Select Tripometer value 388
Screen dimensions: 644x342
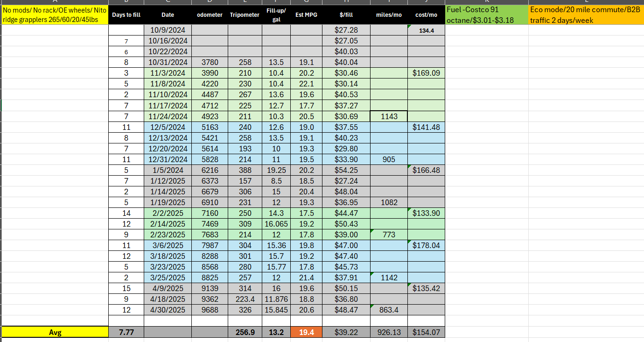tap(245, 170)
